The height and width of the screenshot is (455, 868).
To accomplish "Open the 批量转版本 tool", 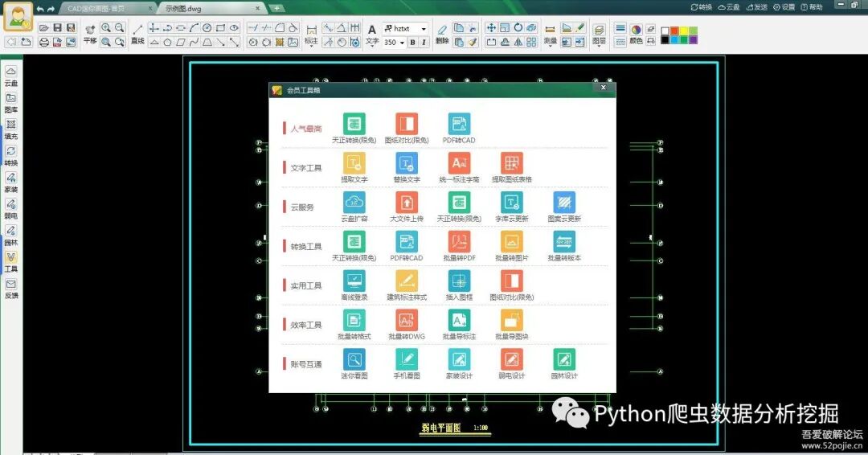I will pyautogui.click(x=564, y=246).
